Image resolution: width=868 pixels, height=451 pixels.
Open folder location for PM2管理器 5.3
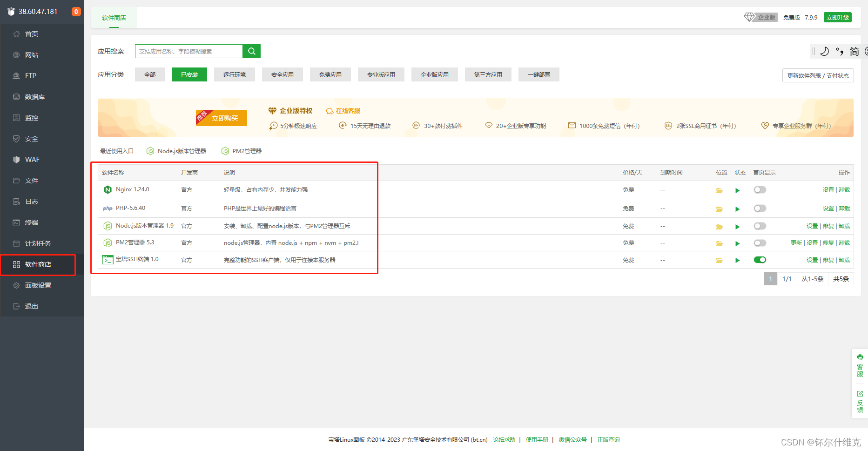[x=719, y=243]
